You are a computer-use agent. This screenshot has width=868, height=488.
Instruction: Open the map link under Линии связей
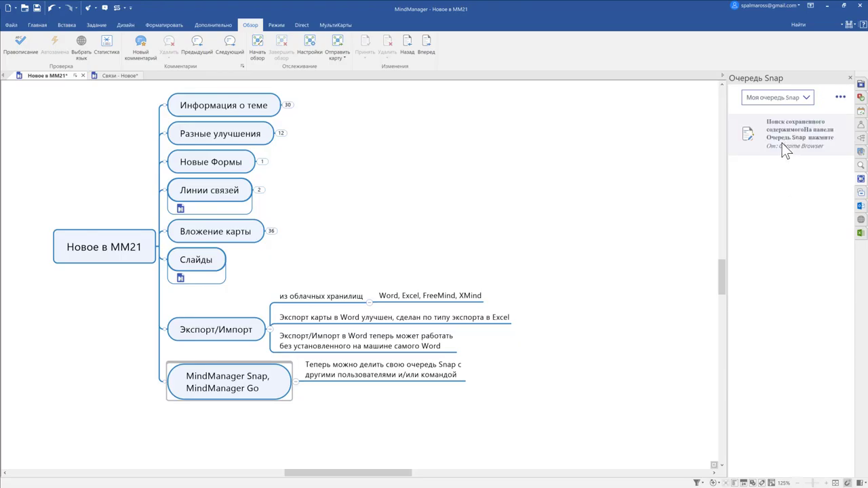(180, 209)
